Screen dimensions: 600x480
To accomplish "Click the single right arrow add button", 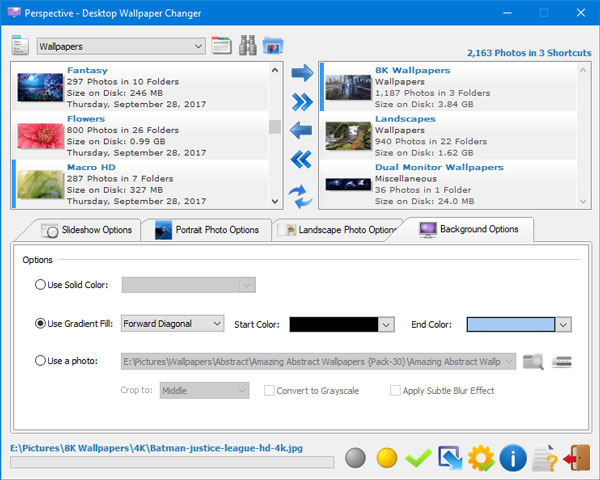I will point(300,72).
